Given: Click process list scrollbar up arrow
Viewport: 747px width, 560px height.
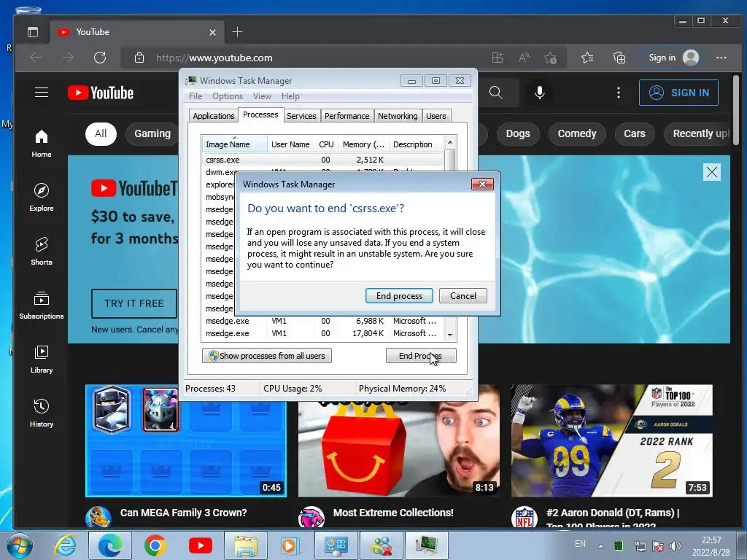Looking at the screenshot, I should pyautogui.click(x=450, y=143).
